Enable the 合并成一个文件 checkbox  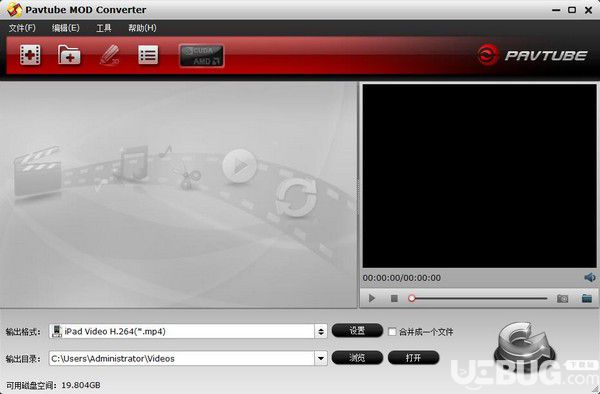point(392,332)
